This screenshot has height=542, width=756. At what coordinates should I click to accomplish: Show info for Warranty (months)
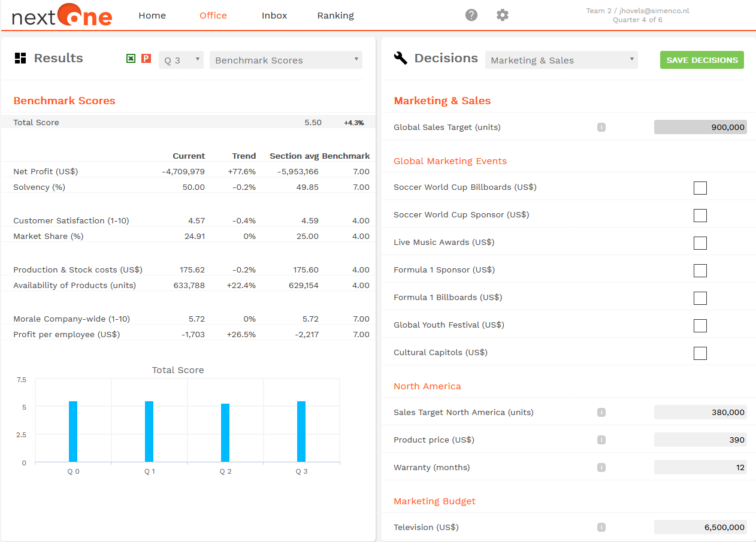601,467
